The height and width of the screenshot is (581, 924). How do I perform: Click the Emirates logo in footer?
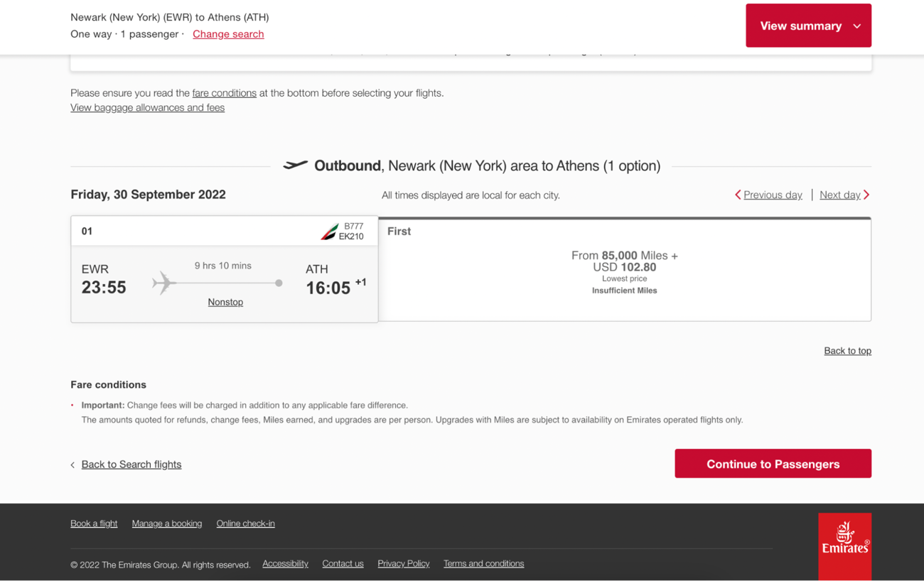(844, 546)
